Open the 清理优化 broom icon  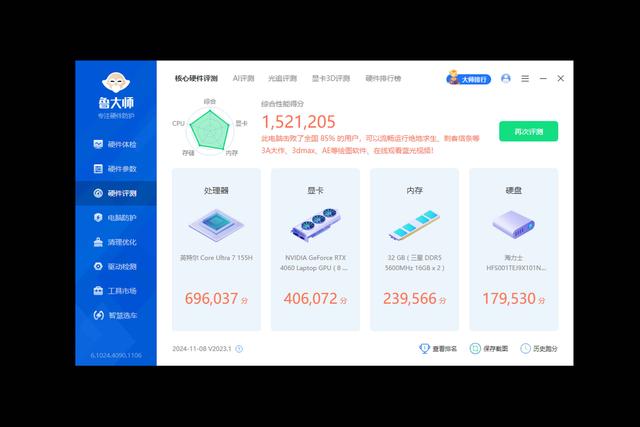[98, 242]
